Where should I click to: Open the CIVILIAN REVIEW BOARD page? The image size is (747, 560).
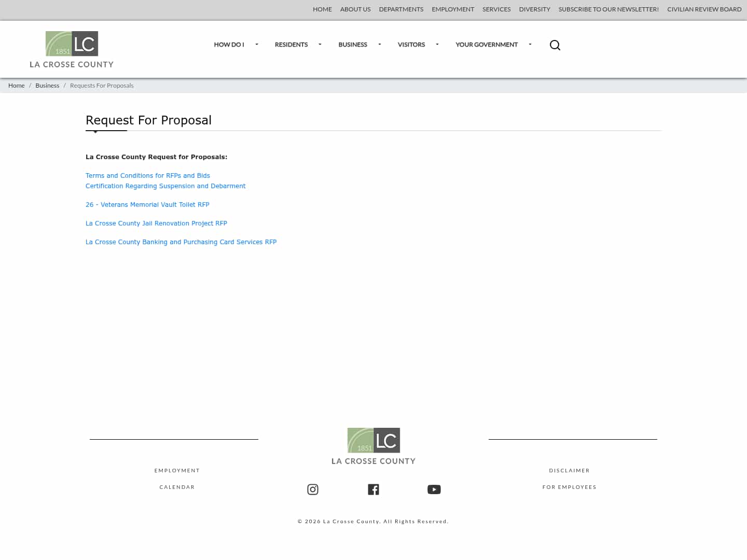(x=704, y=9)
